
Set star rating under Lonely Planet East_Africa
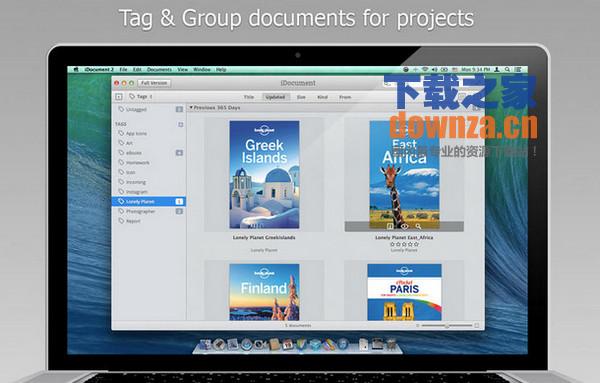404,244
